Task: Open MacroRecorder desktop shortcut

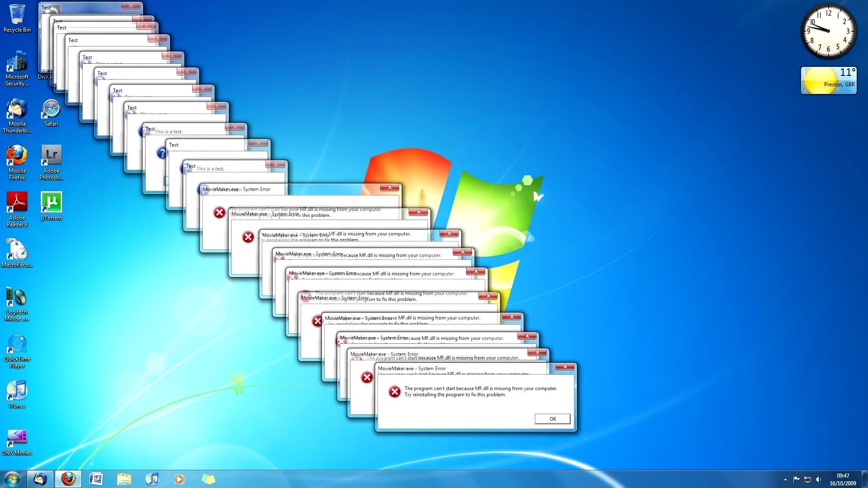Action: pos(17,253)
